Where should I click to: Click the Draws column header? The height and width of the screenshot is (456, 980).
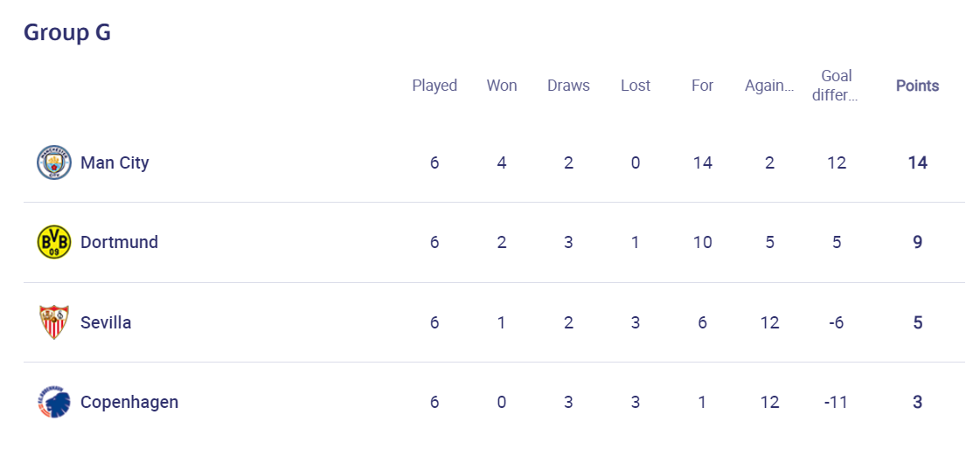click(x=569, y=86)
